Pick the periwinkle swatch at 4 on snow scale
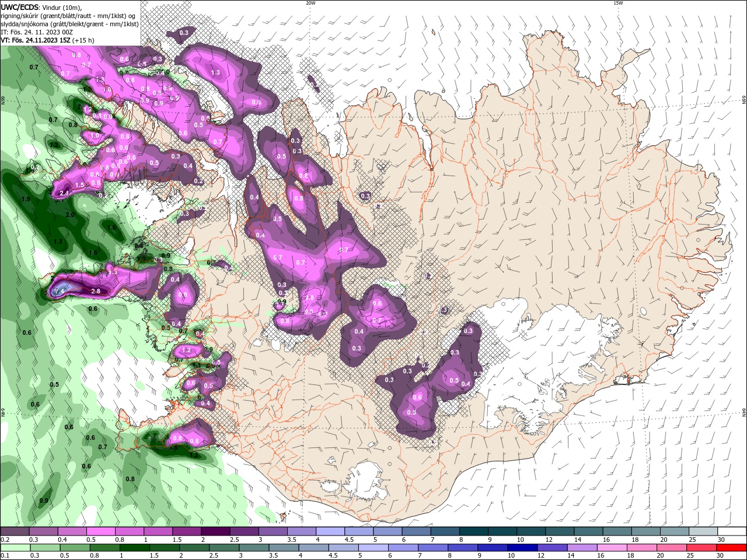The height and width of the screenshot is (560, 747). [x=330, y=531]
